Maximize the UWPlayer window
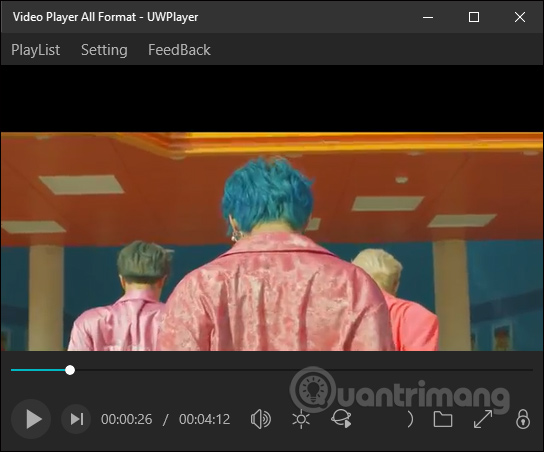The image size is (544, 452). coord(474,17)
